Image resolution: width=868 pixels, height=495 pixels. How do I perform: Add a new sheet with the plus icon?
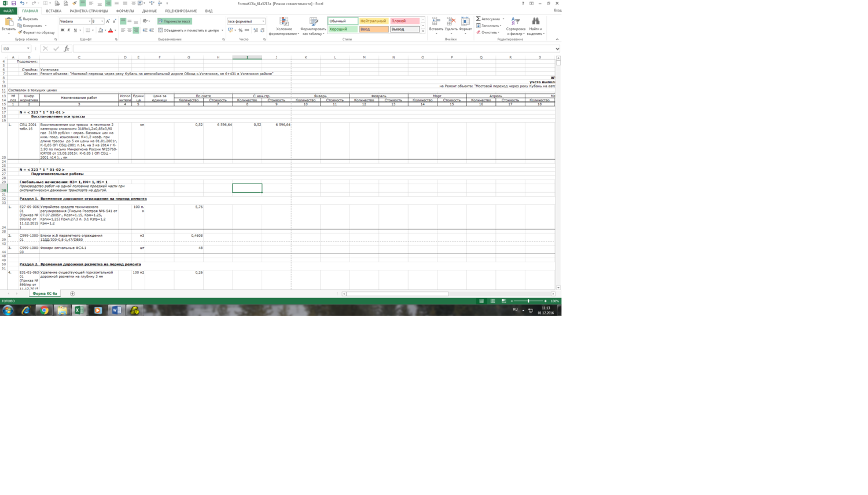pos(72,294)
